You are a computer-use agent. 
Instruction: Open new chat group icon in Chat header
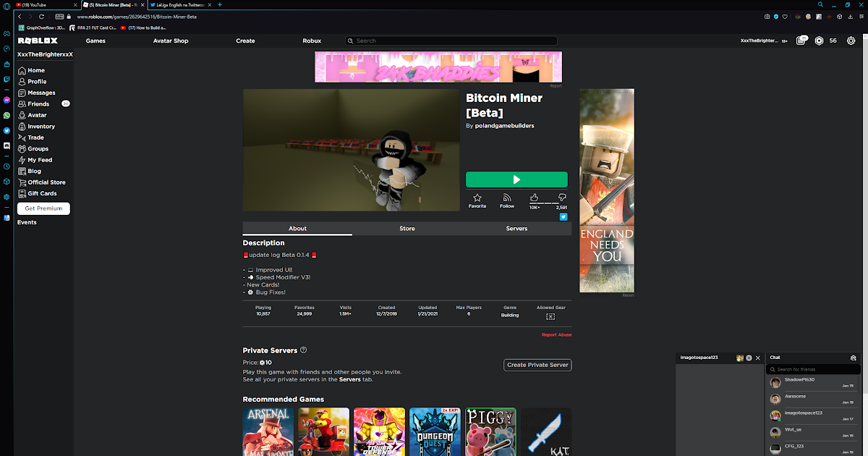(x=854, y=358)
